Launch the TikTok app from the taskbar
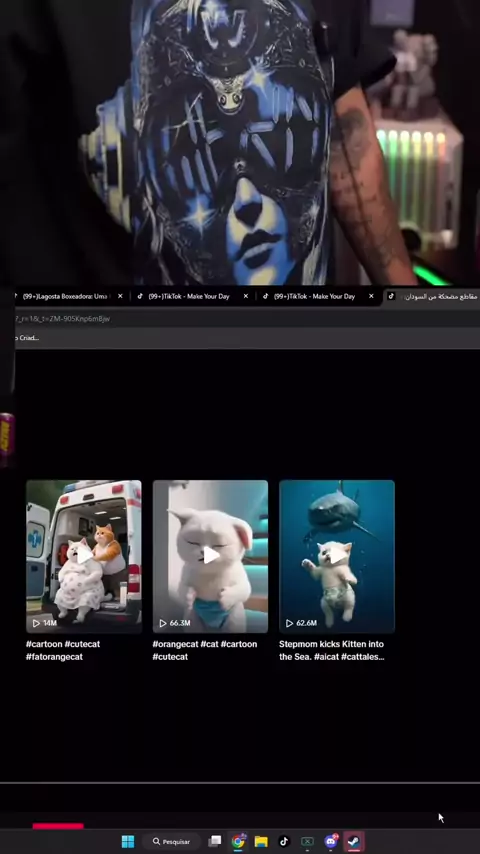 click(284, 841)
